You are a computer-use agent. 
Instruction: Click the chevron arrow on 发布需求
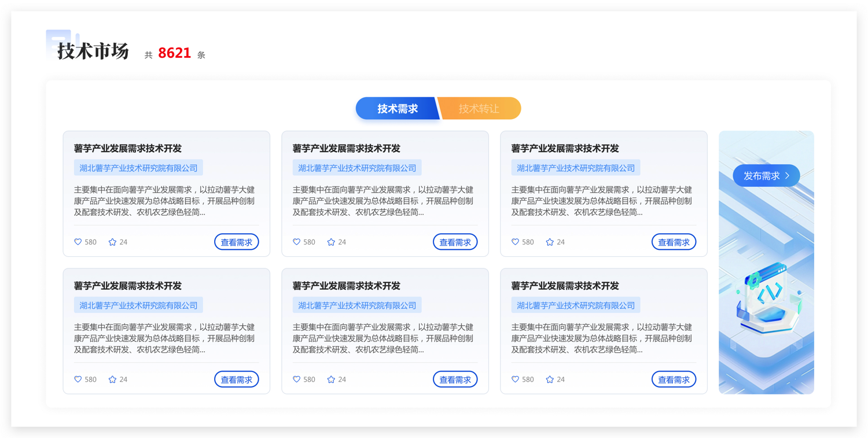click(787, 176)
